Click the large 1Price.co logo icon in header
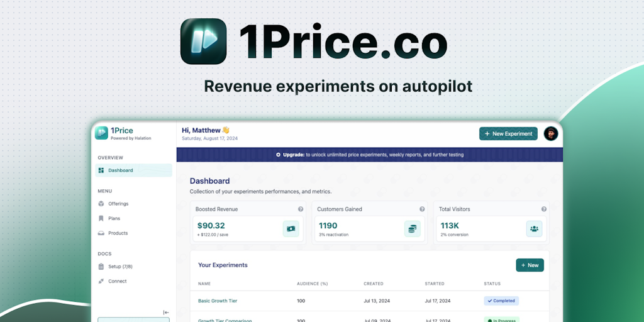 point(204,41)
